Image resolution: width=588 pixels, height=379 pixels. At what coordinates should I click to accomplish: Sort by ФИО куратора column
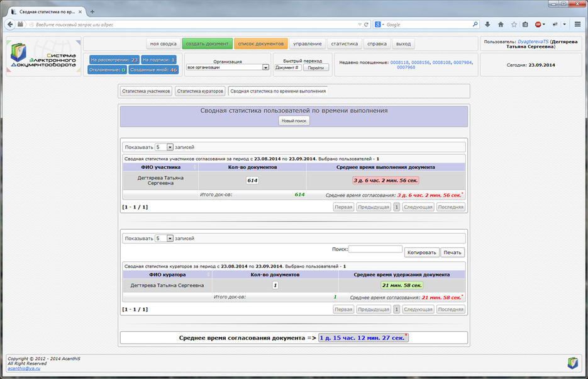tap(167, 274)
